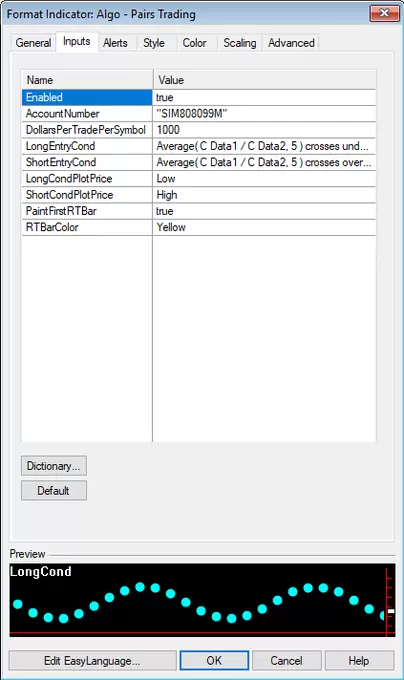Reset inputs with the Default button

pyautogui.click(x=54, y=490)
